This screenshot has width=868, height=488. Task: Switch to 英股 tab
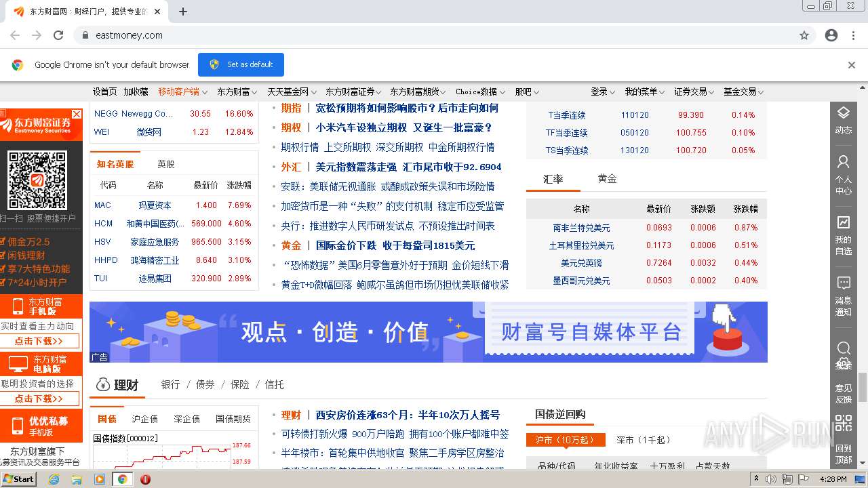pos(165,164)
